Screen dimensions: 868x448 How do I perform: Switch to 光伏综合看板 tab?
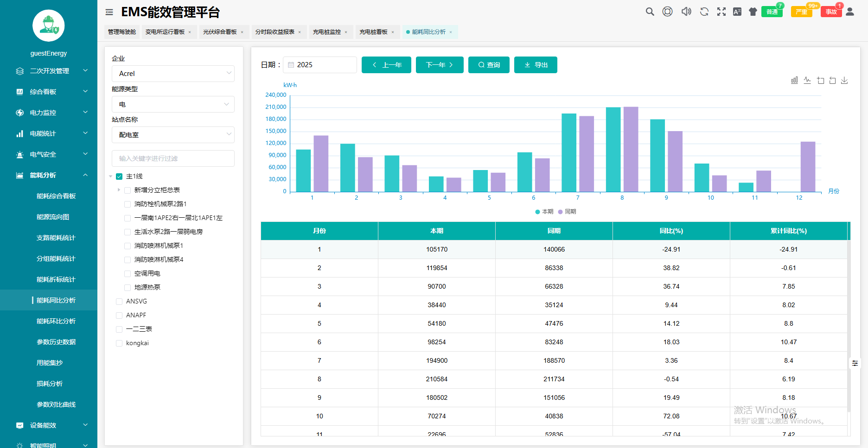(x=220, y=32)
